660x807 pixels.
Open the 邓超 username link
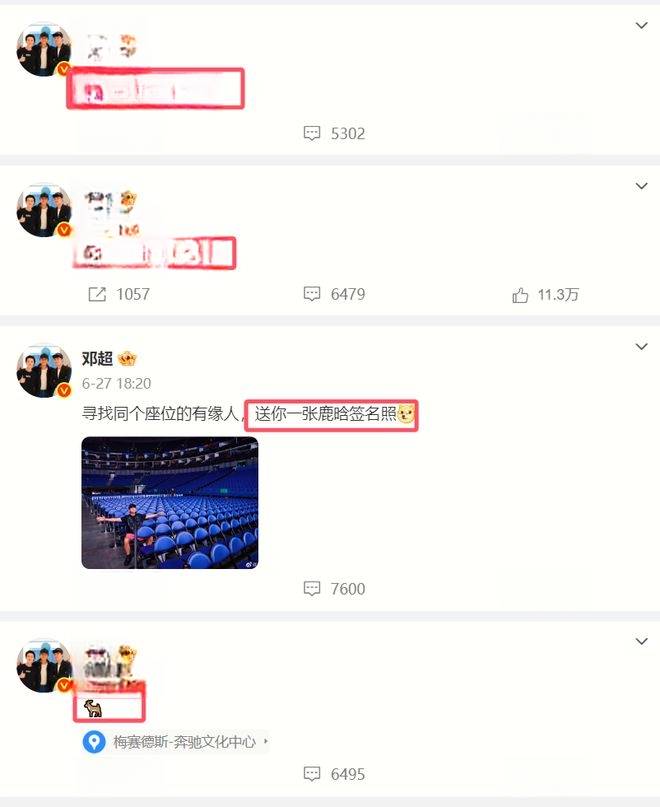(97, 358)
